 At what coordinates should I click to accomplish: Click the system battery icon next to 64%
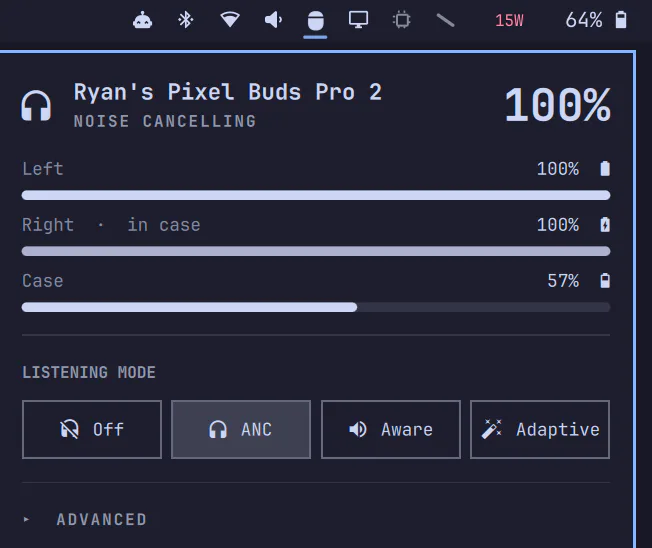(621, 20)
